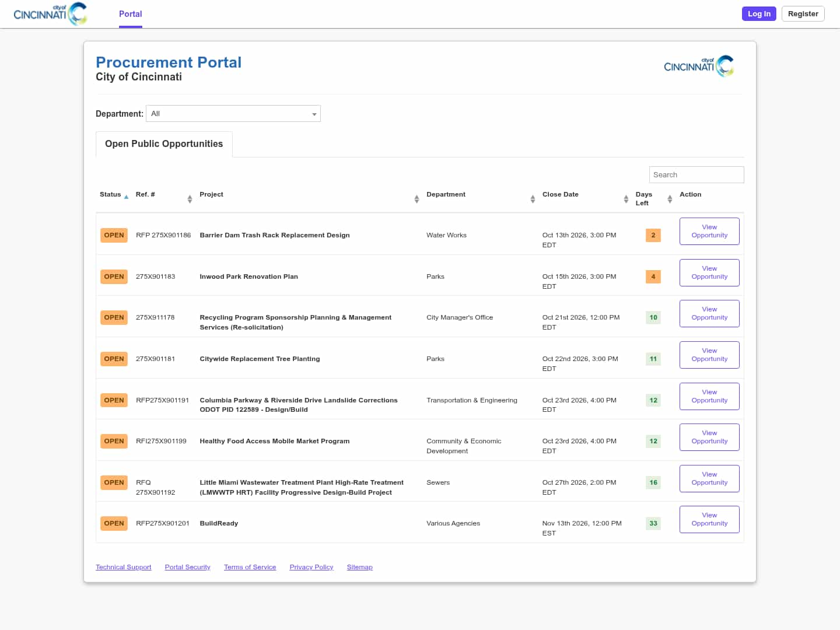Click the Sewers department cell
The height and width of the screenshot is (630, 840).
coord(438,482)
